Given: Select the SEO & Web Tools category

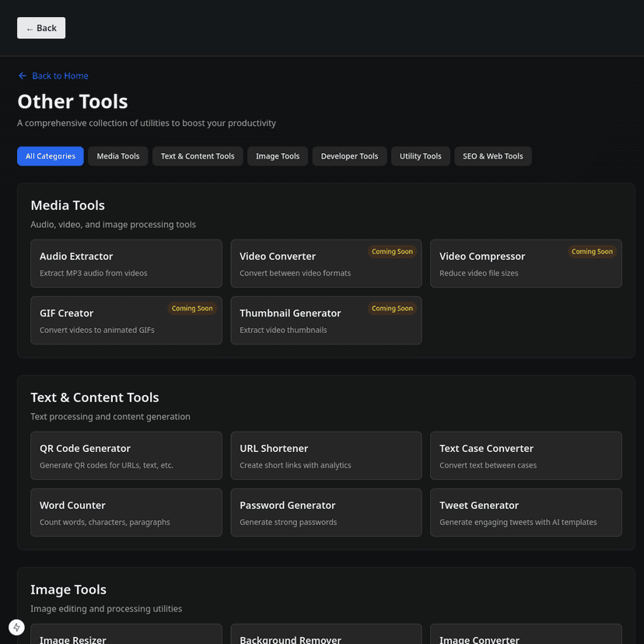Looking at the screenshot, I should (x=492, y=156).
